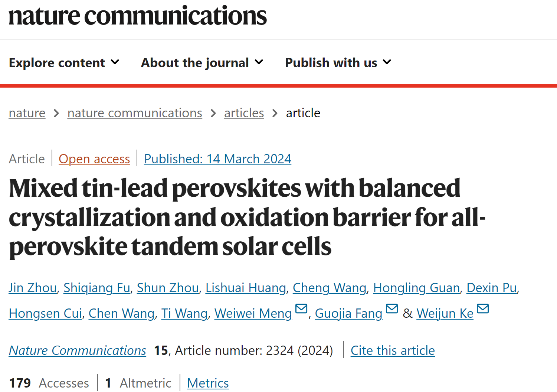Click the envelope icon next to Guojia Fang
The image size is (557, 392).
tap(392, 308)
